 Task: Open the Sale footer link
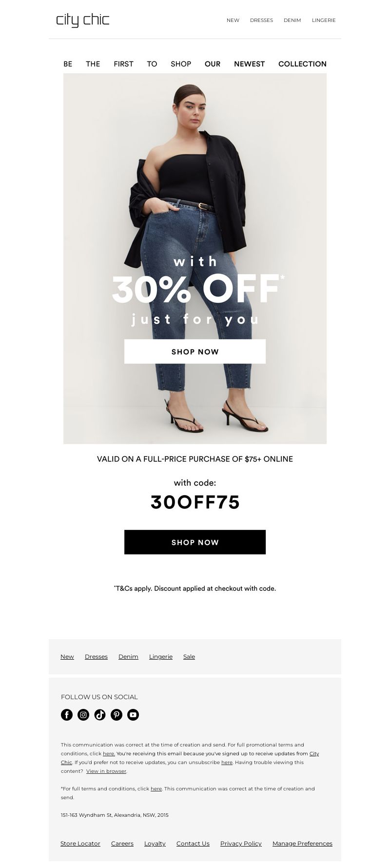pos(189,657)
